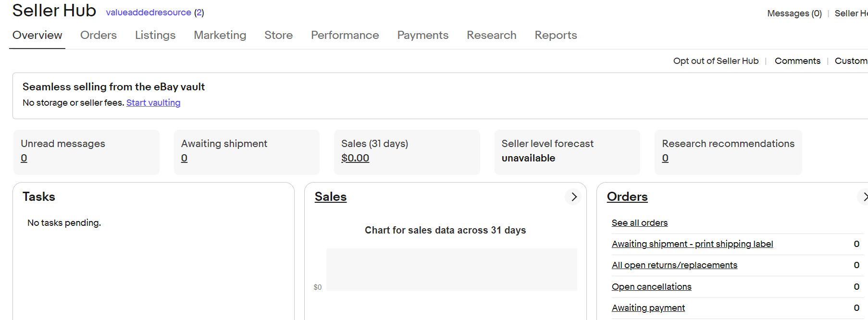Viewport: 868px width, 320px height.
Task: Click the sales data chart area
Action: coord(451,270)
